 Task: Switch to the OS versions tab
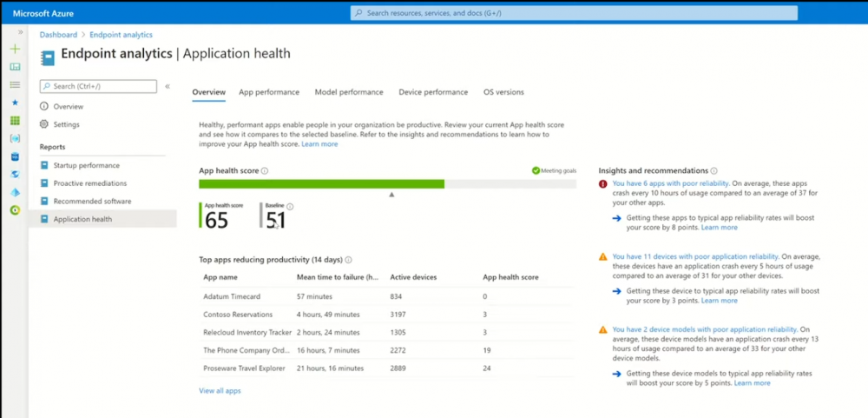[x=503, y=92]
